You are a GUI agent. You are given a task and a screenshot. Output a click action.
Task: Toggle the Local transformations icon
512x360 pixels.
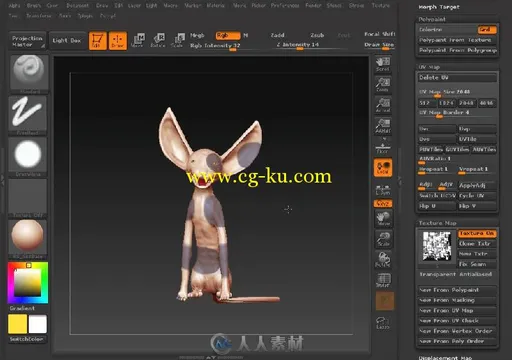coord(383,167)
